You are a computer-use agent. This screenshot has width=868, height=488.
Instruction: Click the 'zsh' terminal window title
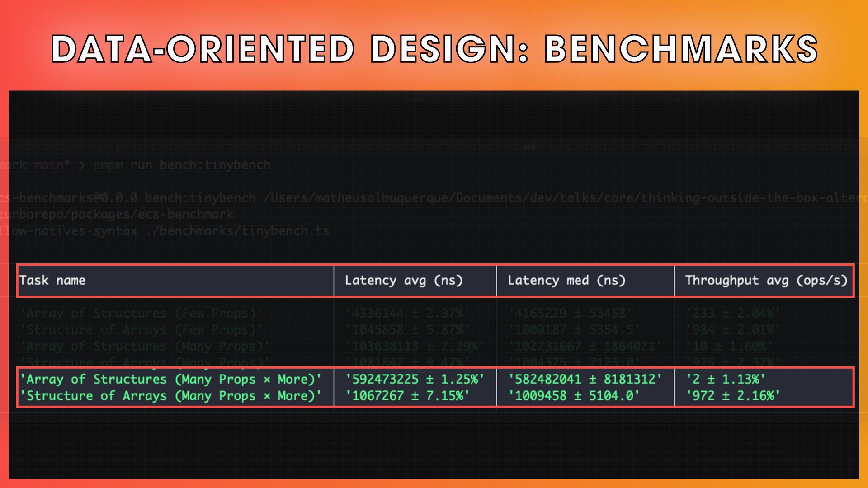(529, 147)
